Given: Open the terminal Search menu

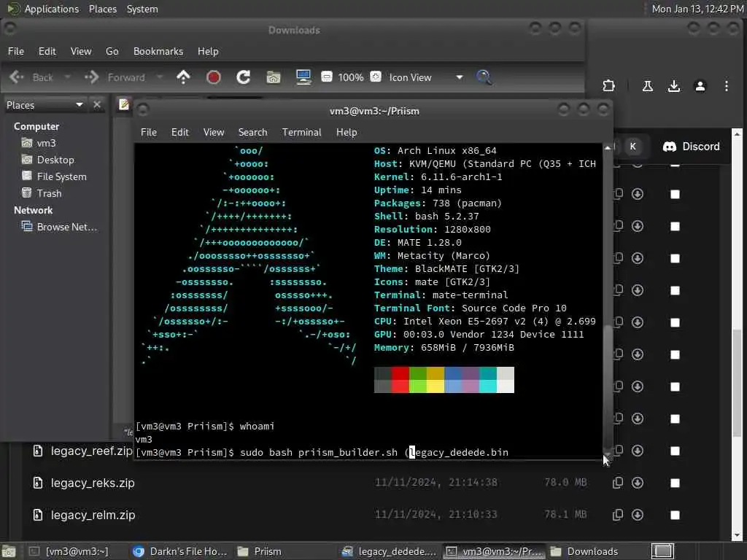Looking at the screenshot, I should pos(252,133).
